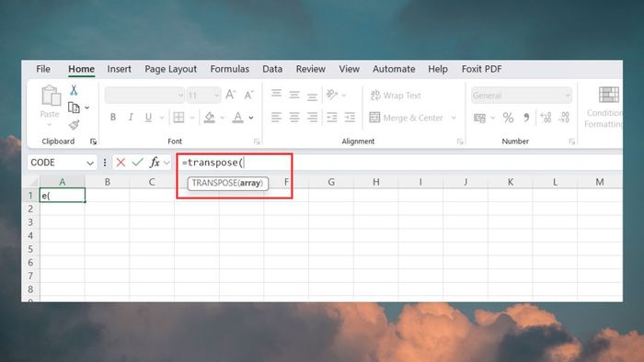Screen dimensions: 644x362
Task: Open Conditional Formatting menu
Action: [x=604, y=107]
